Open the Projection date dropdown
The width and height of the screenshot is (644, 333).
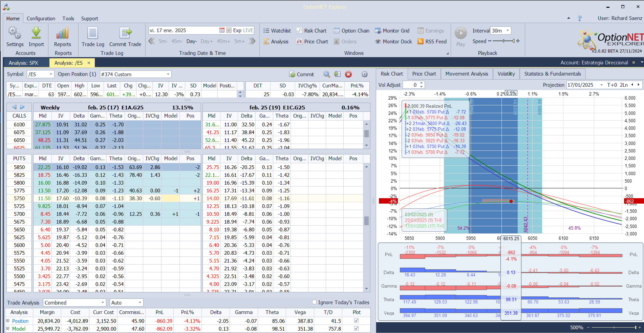601,85
